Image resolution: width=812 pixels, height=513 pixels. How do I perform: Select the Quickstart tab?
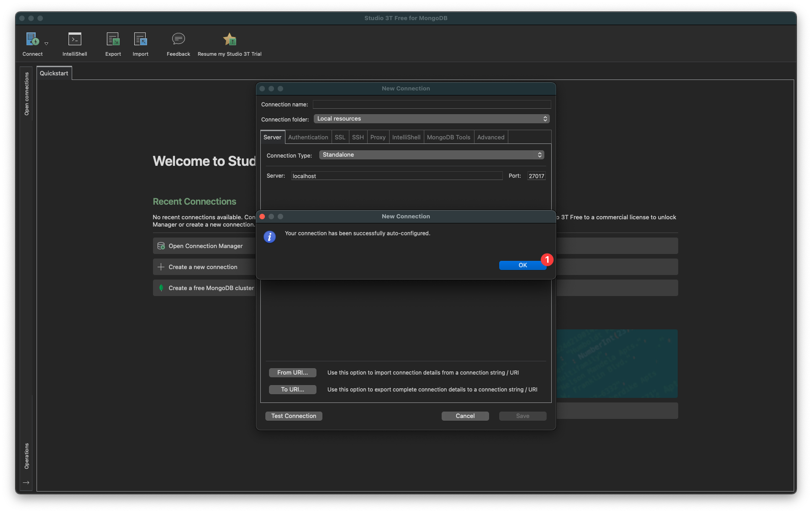click(54, 73)
